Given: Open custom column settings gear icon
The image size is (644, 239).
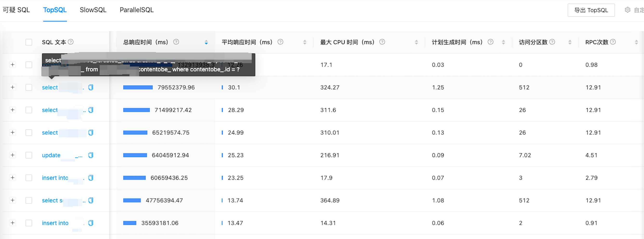Looking at the screenshot, I should [x=627, y=10].
